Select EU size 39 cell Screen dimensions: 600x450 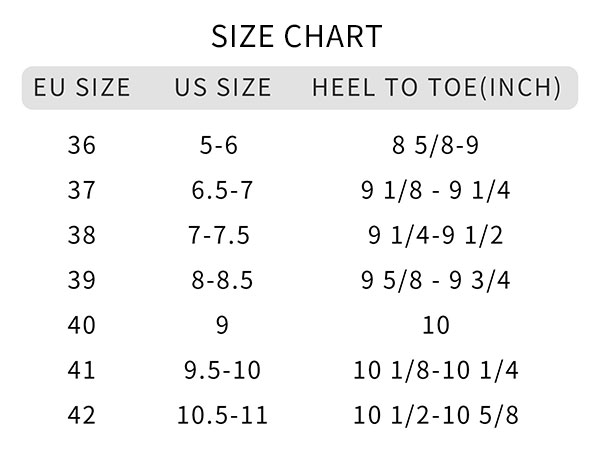pyautogui.click(x=82, y=281)
